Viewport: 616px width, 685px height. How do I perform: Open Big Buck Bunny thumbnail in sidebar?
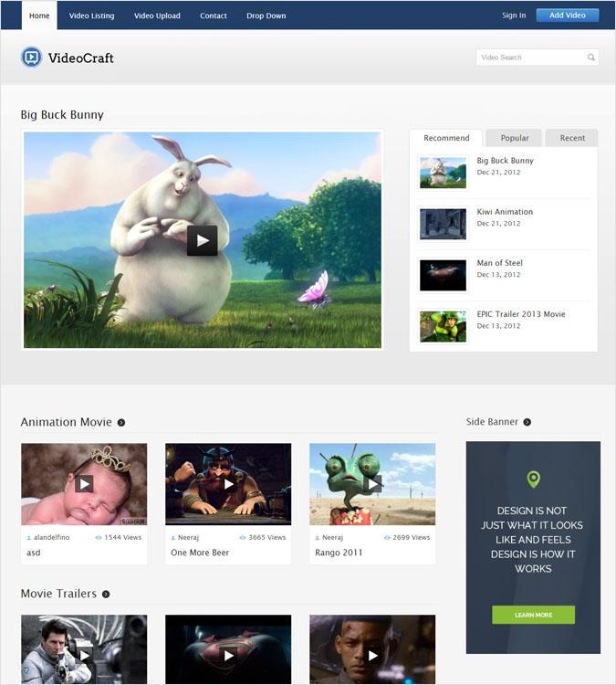[x=443, y=173]
